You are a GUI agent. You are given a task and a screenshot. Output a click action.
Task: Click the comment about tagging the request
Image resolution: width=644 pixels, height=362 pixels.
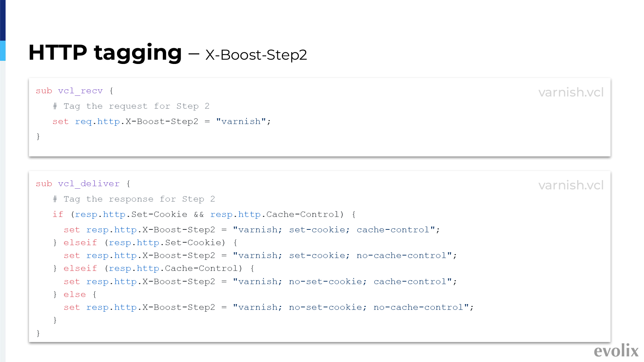[x=131, y=106]
